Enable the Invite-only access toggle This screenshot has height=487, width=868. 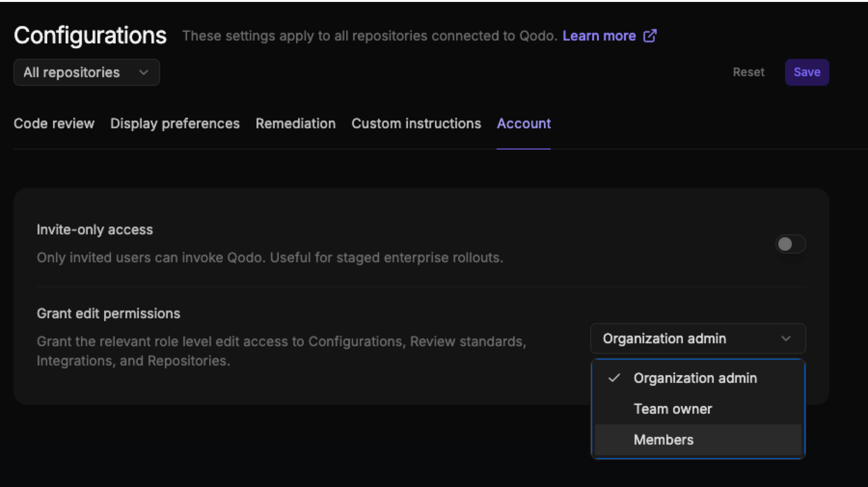click(790, 244)
